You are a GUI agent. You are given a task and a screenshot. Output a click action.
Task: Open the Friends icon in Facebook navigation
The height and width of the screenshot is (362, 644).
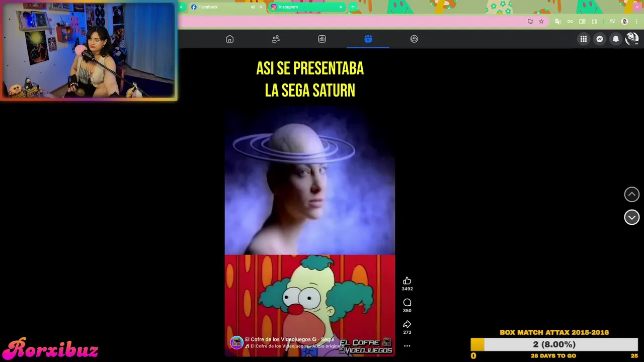click(x=276, y=39)
